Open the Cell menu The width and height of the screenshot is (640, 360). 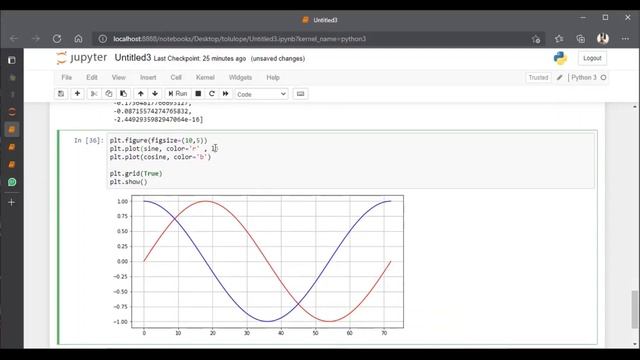(x=176, y=78)
